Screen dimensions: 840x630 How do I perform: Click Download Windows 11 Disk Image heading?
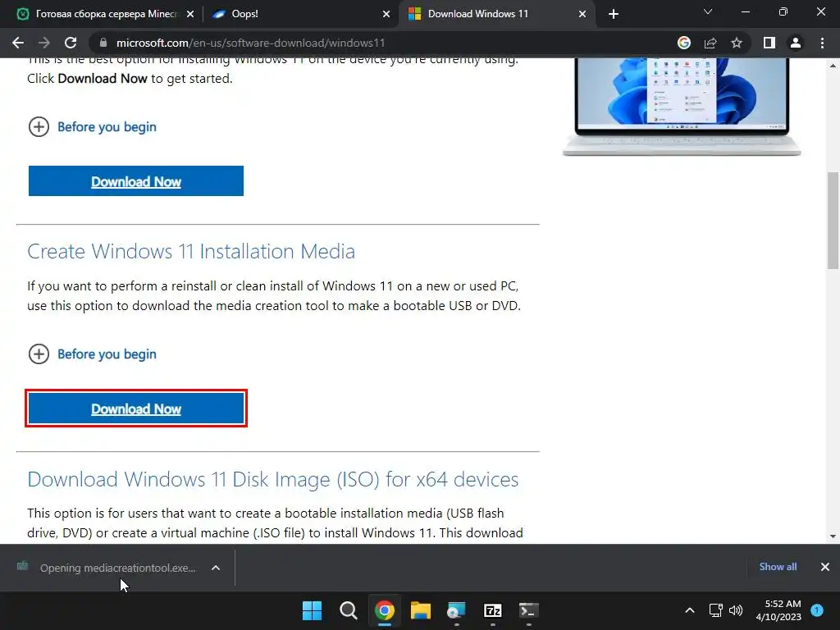(272, 479)
